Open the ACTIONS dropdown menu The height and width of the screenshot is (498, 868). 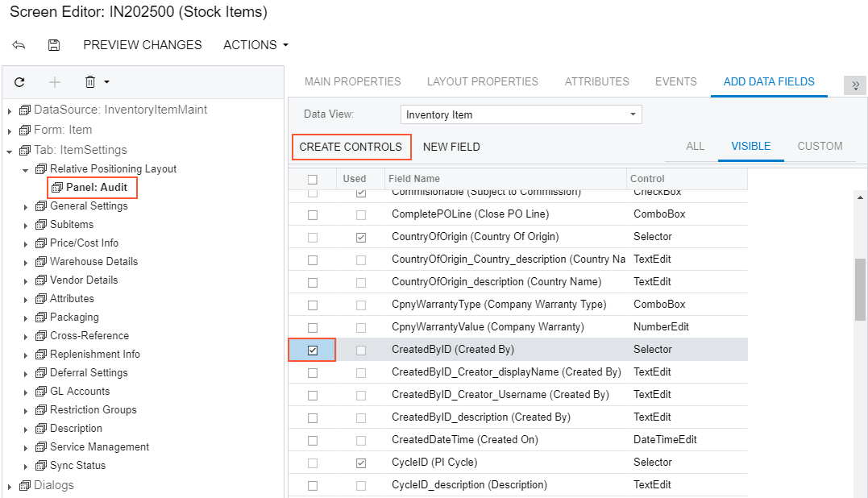tap(255, 45)
